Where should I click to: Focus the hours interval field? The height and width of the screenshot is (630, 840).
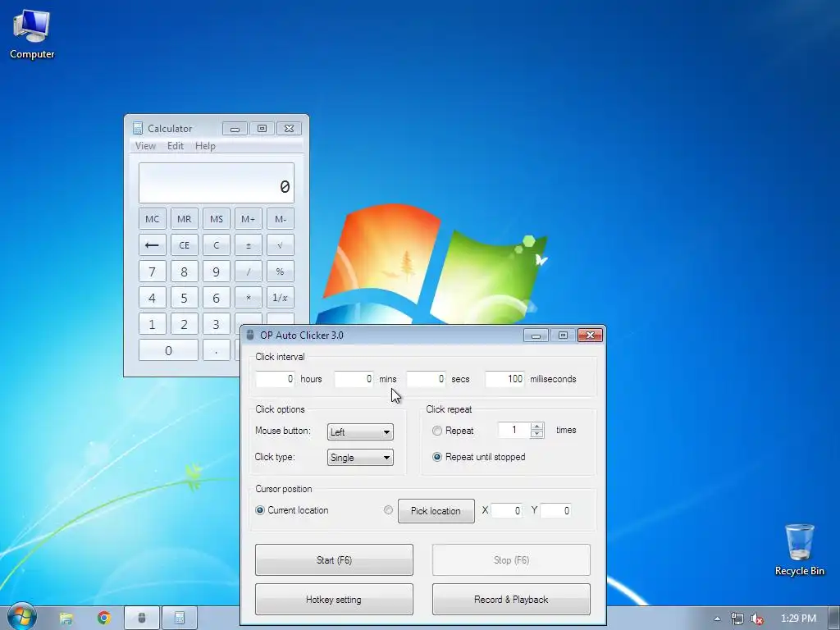[276, 379]
